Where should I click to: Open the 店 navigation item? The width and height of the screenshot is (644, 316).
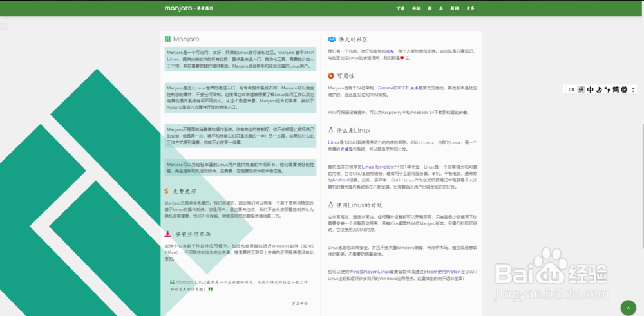(x=441, y=8)
